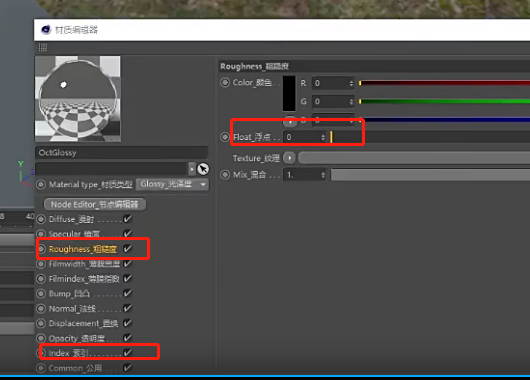Toggle the Specular channel checkbox
The image size is (530, 380).
pyautogui.click(x=127, y=233)
